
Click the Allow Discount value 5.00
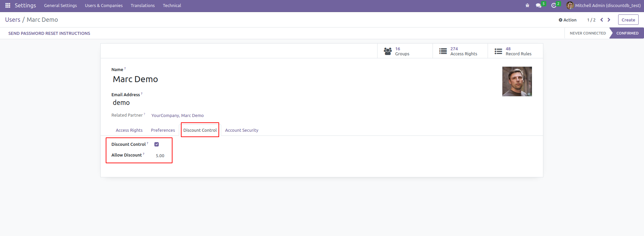coord(160,156)
